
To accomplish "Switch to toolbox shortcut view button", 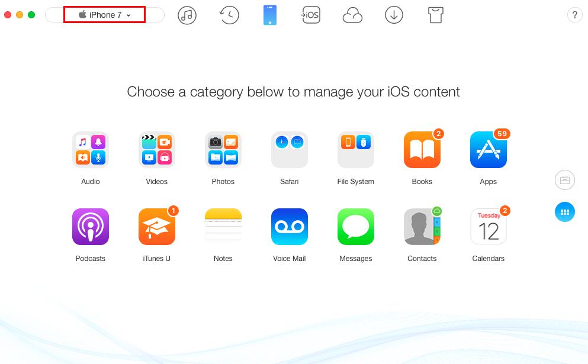I will point(565,180).
